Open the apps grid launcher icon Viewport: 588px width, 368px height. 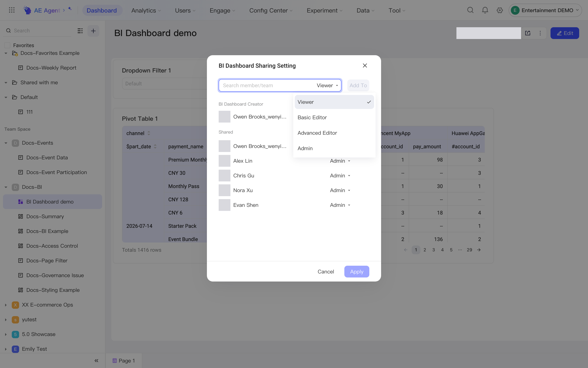12,10
